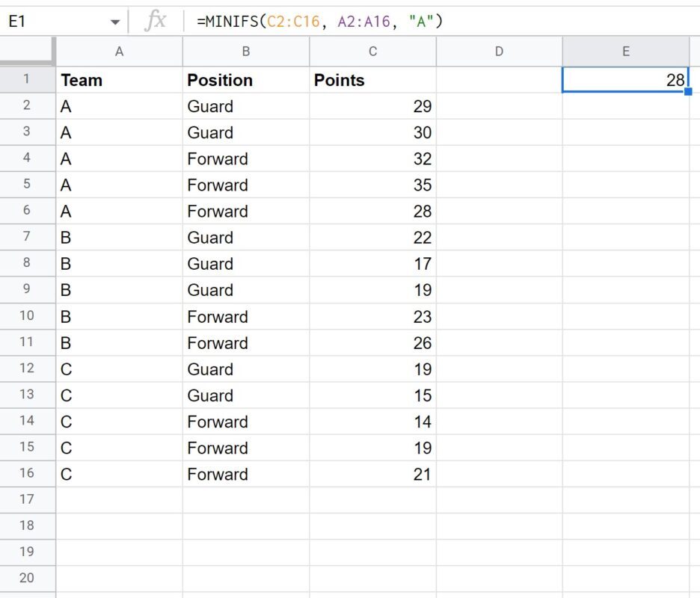Click the select-all corner box
This screenshot has height=598, width=700.
coord(28,52)
